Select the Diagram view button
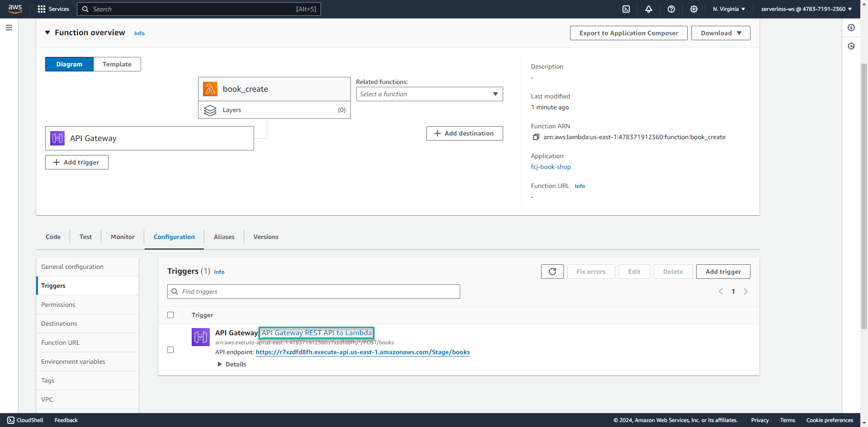868x427 pixels. point(69,64)
